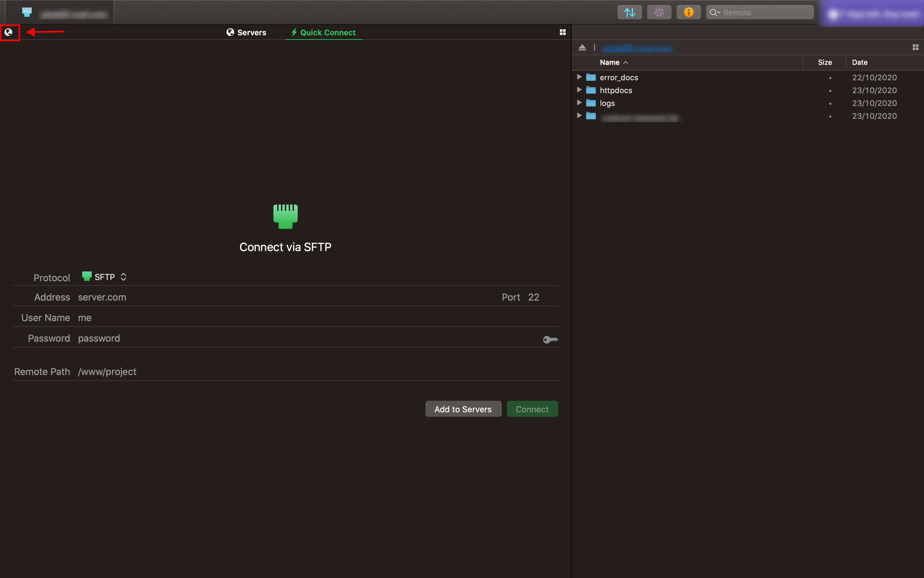The width and height of the screenshot is (924, 578).
Task: Click the large green SFTP plug icon
Action: 285,216
